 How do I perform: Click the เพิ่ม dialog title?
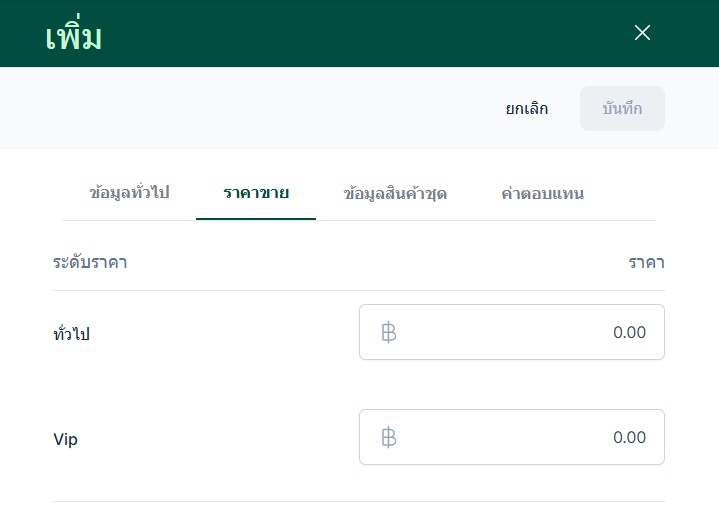click(x=74, y=36)
